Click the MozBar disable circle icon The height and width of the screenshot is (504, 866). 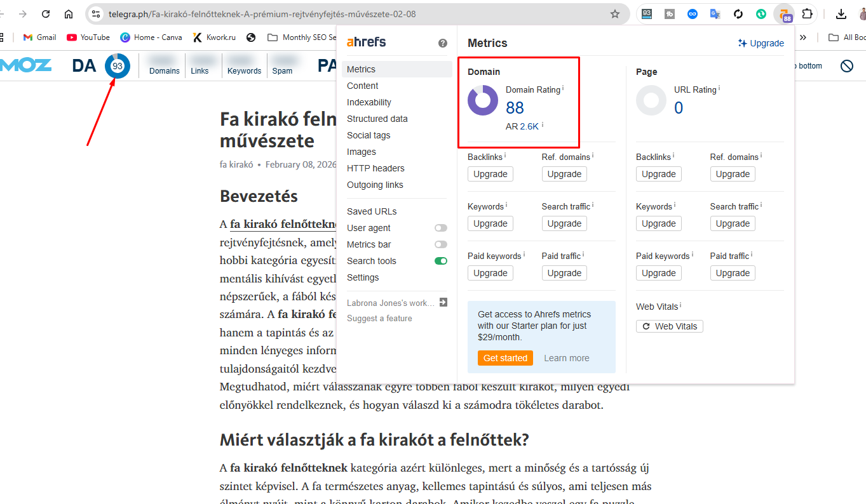pyautogui.click(x=846, y=66)
